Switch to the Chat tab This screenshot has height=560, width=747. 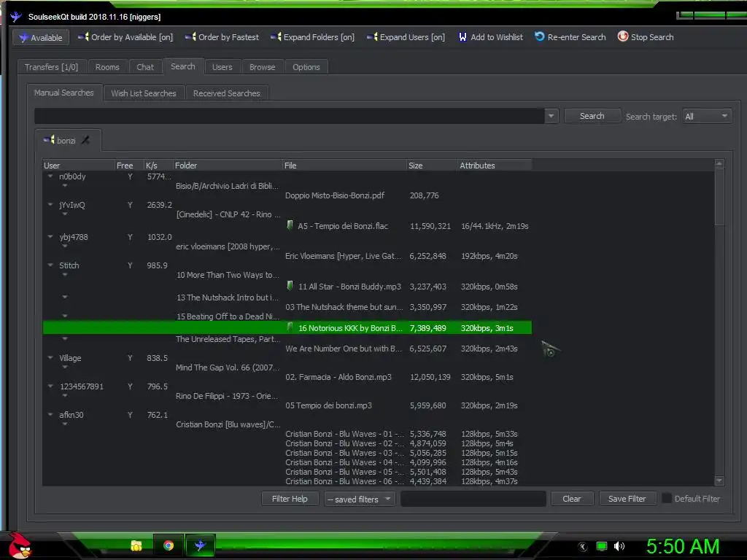(x=145, y=67)
